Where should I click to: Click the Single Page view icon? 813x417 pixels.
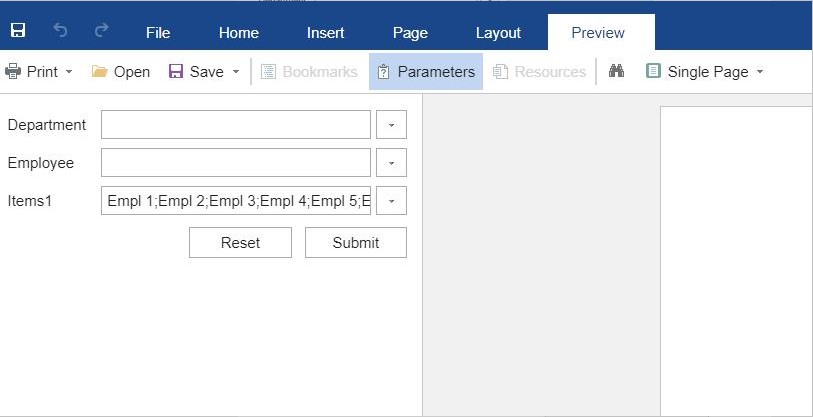(x=653, y=71)
